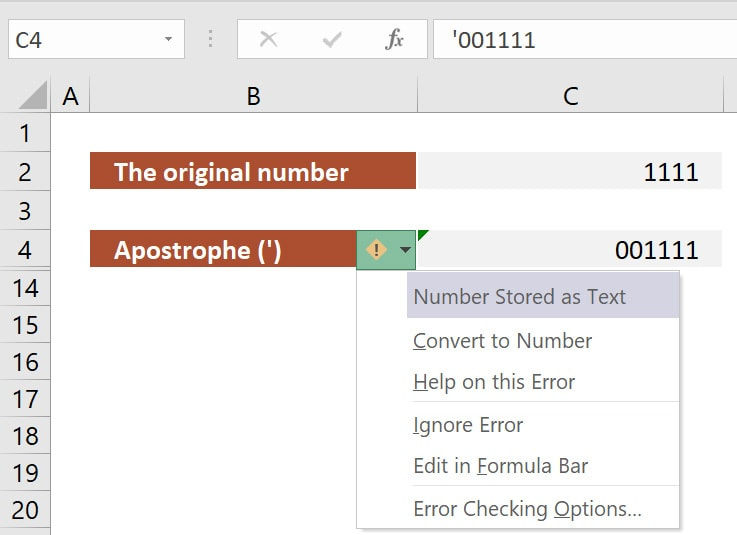Click the Cancel (X) formula bar icon
Image resolution: width=737 pixels, height=535 pixels.
pos(268,39)
